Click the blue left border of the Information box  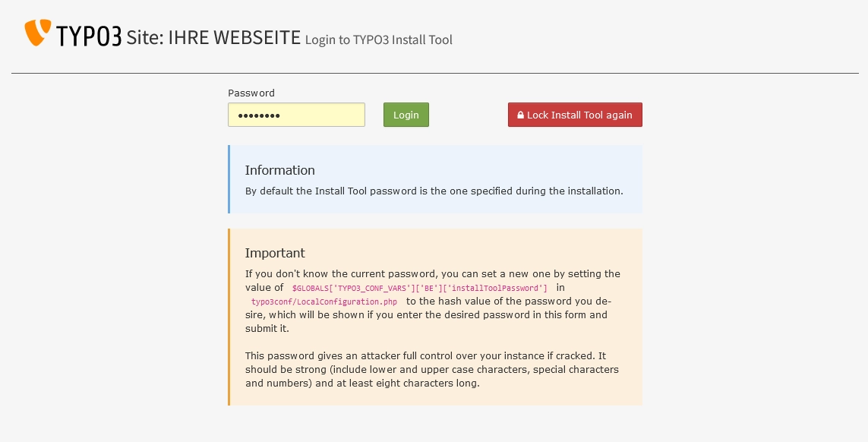229,179
